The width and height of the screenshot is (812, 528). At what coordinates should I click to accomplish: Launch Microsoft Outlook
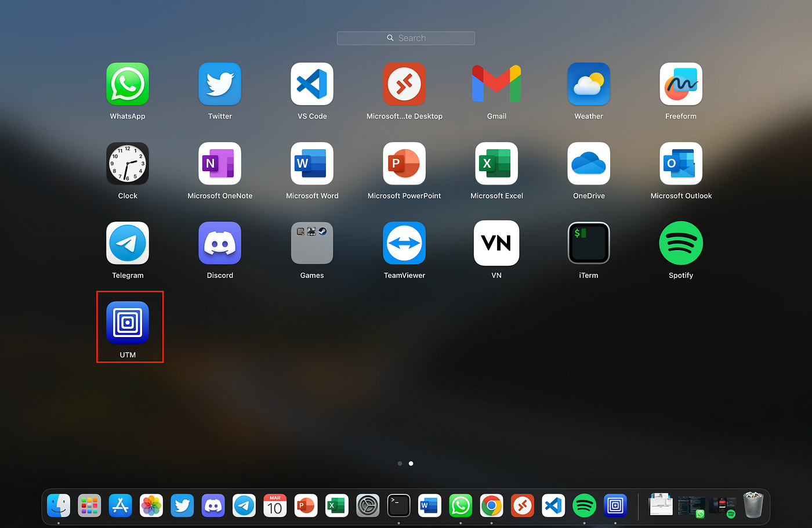tap(681, 164)
